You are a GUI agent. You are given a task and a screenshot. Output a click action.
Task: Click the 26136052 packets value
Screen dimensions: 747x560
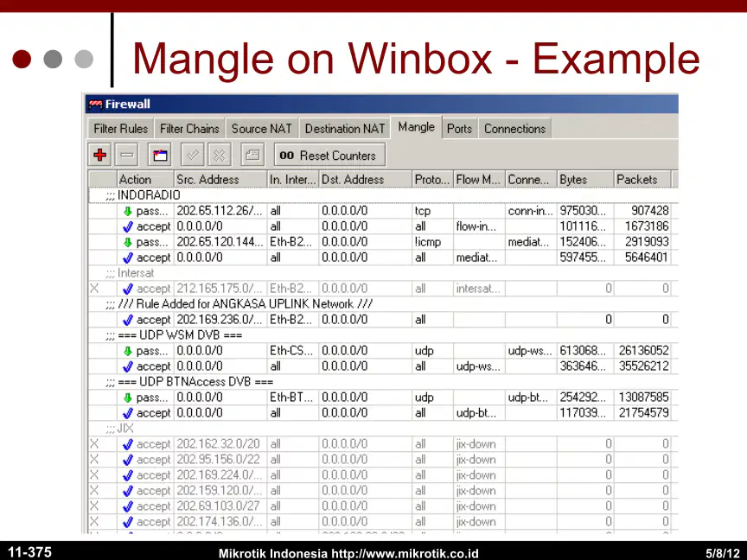pyautogui.click(x=643, y=351)
